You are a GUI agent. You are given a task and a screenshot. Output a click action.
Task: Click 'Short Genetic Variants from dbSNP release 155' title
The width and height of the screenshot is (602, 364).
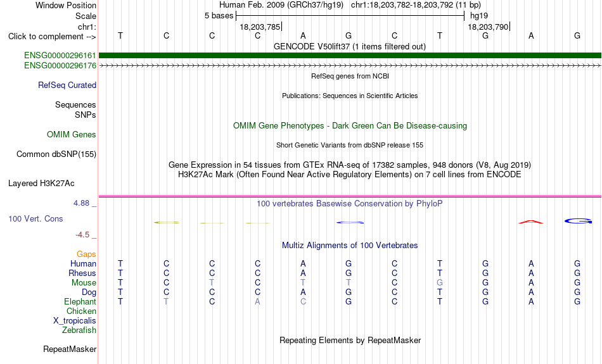(x=350, y=146)
